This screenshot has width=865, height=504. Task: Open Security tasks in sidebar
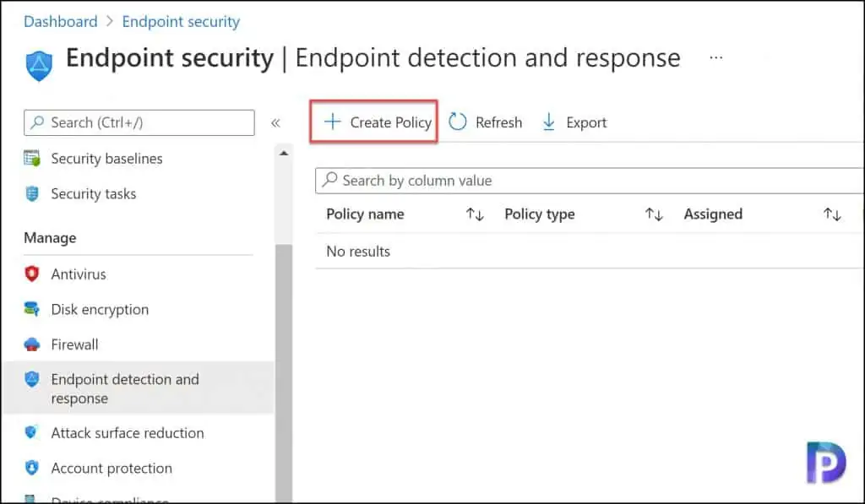pos(93,193)
